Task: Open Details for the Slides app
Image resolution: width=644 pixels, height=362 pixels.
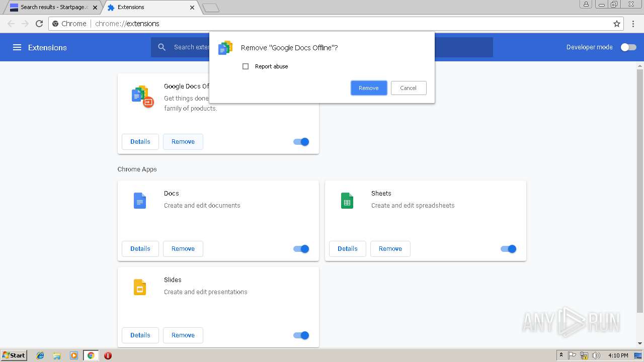Action: tap(140, 335)
